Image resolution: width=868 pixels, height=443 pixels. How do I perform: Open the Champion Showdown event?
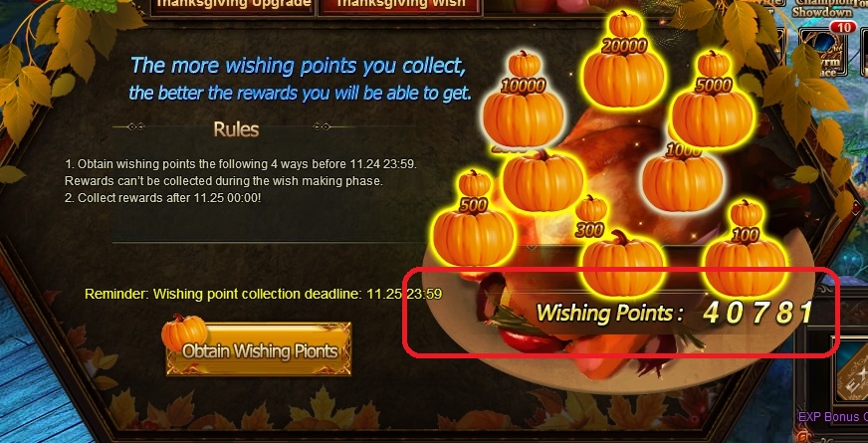click(821, 9)
